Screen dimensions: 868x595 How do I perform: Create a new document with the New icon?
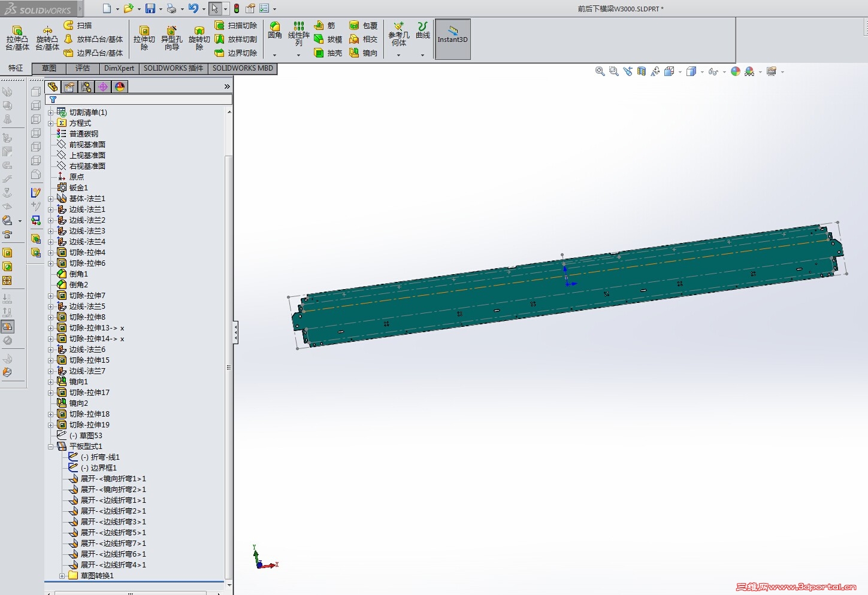click(107, 8)
